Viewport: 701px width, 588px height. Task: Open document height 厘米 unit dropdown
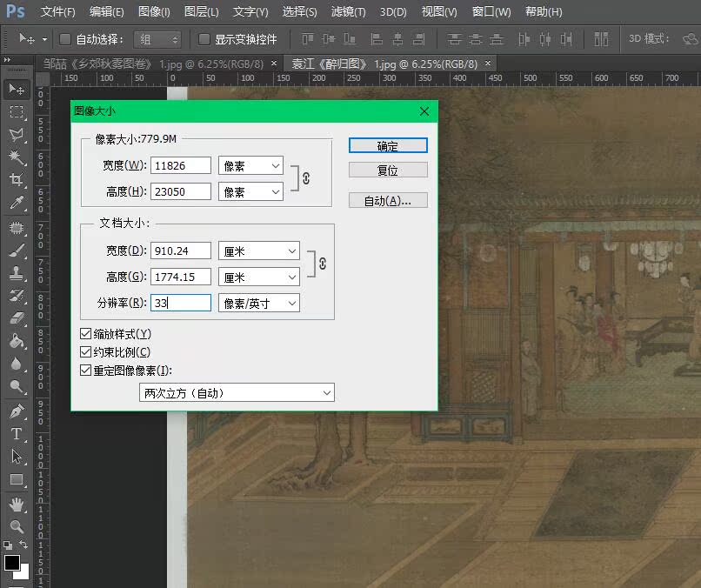tap(259, 277)
